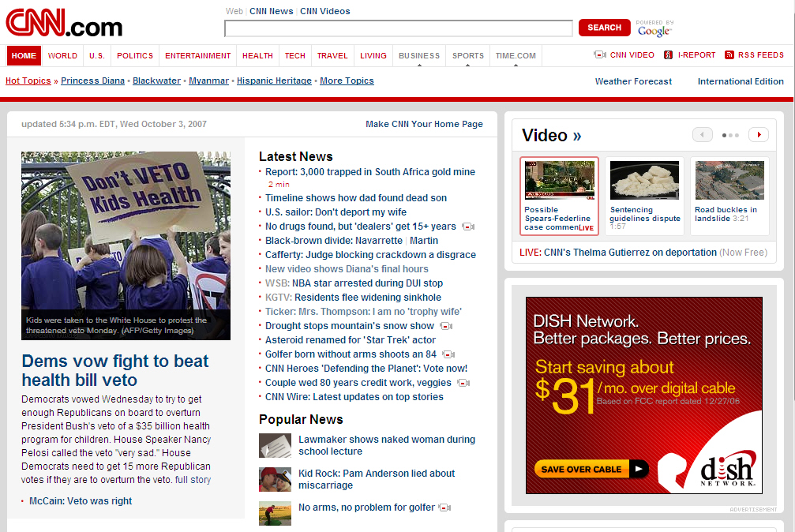Open the Princess Diana hot topic
The width and height of the screenshot is (795, 532).
[93, 81]
